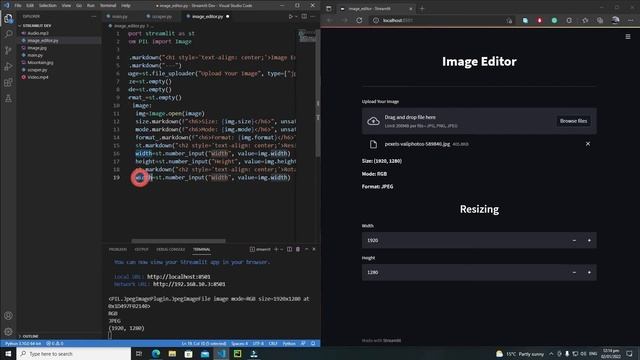Open Explorer panel More Actions ellipsis
This screenshot has width=640, height=360.
[93, 16]
